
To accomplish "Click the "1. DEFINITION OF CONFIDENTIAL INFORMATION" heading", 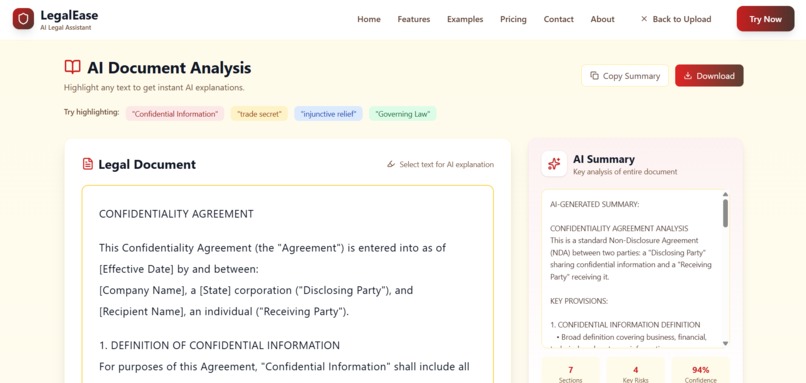I will [x=219, y=345].
